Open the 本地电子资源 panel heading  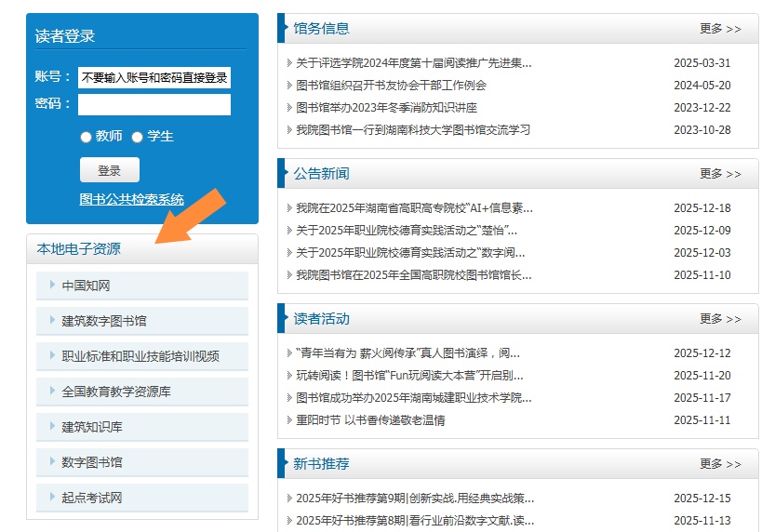pyautogui.click(x=79, y=249)
